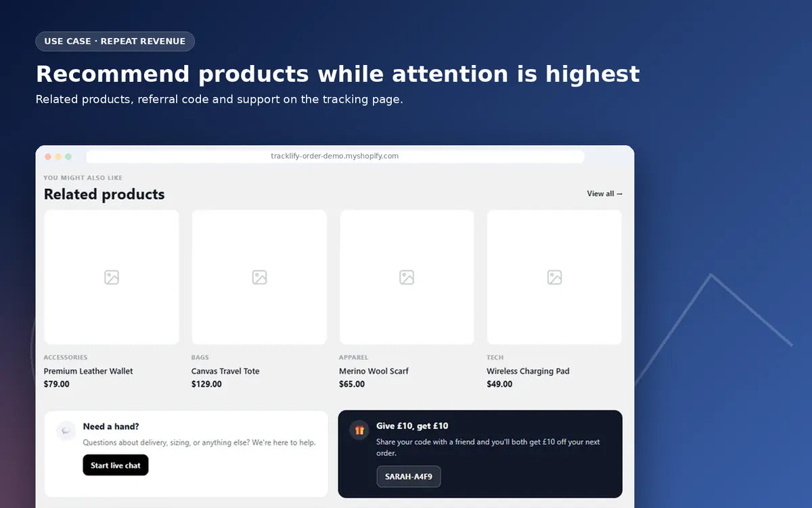Open the Wireless Charging Pad product image
The height and width of the screenshot is (508, 812).
click(x=554, y=277)
